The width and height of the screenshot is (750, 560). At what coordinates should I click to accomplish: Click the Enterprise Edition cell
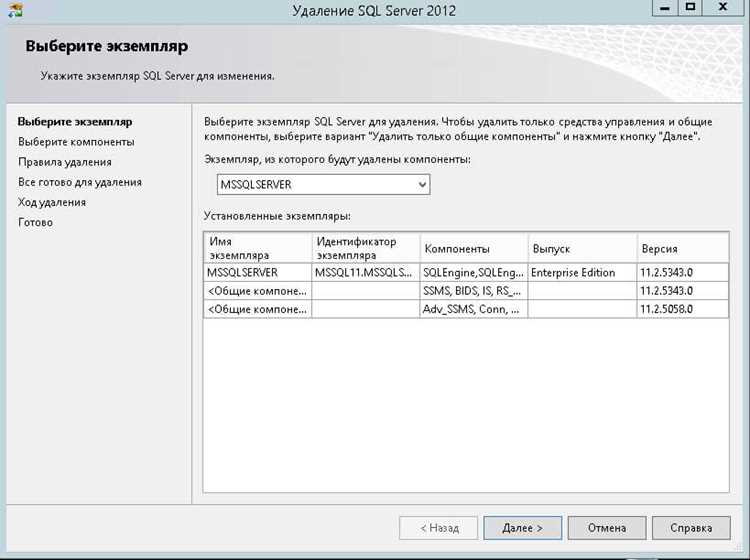tap(583, 273)
